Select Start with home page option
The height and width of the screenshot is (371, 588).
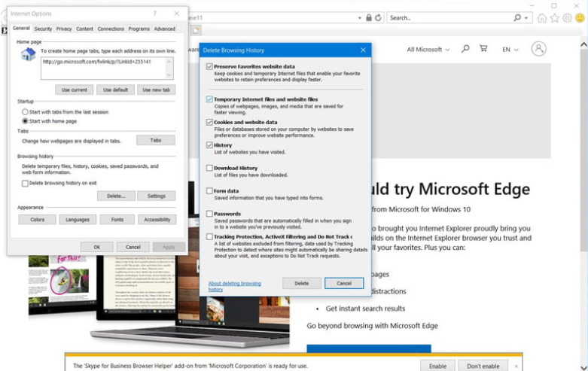[x=25, y=121]
